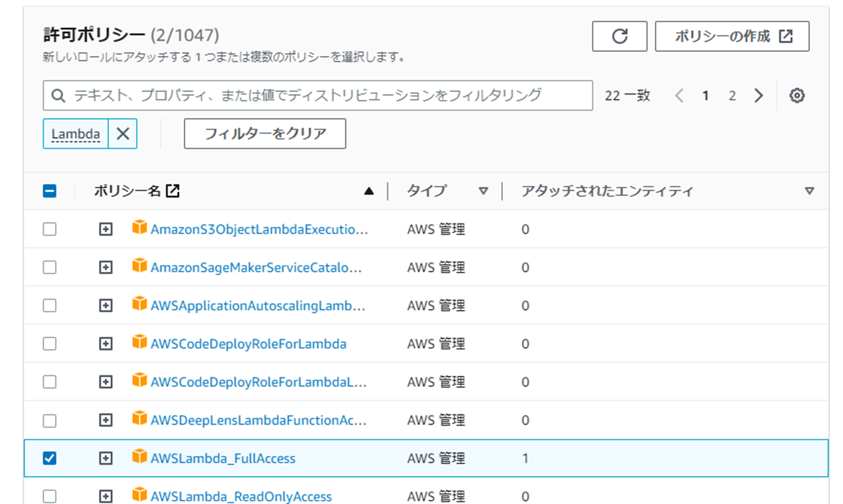Check the AWSCodeDeployRoleForLambda policy

(x=49, y=344)
